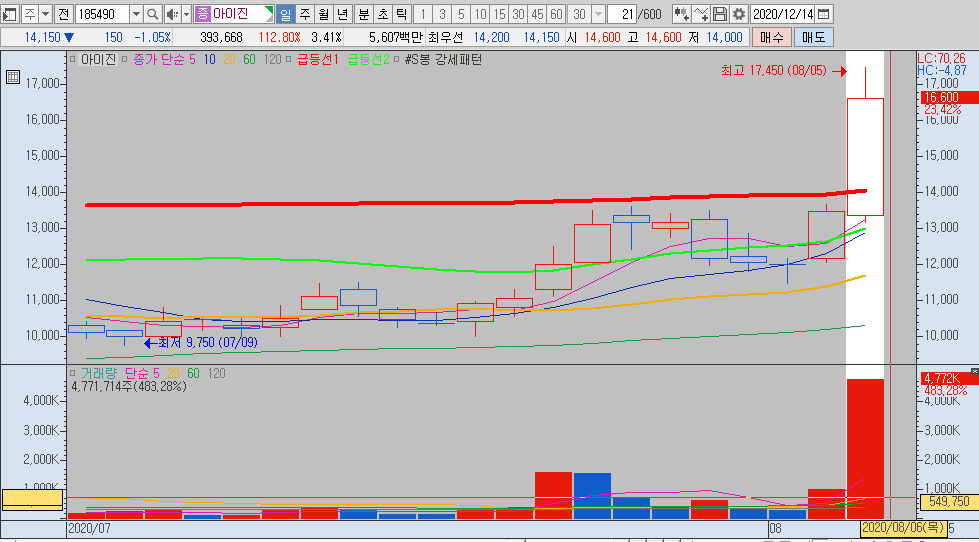Click the 매도 sell button
Viewport: 979px width, 542px height.
pyautogui.click(x=814, y=37)
